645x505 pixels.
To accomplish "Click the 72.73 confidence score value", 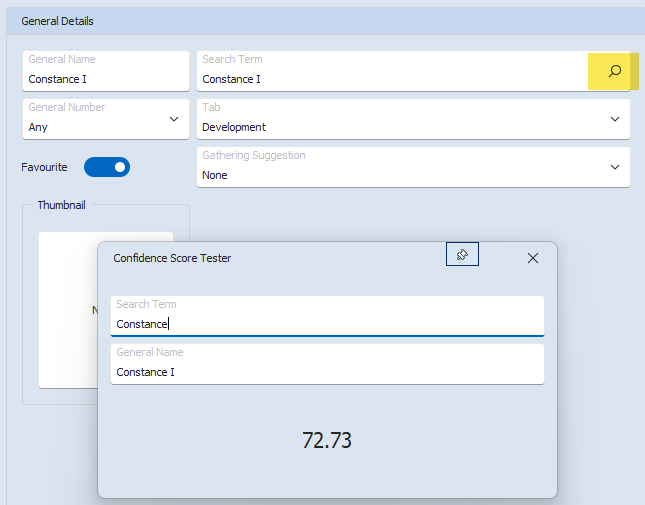I will coord(327,440).
